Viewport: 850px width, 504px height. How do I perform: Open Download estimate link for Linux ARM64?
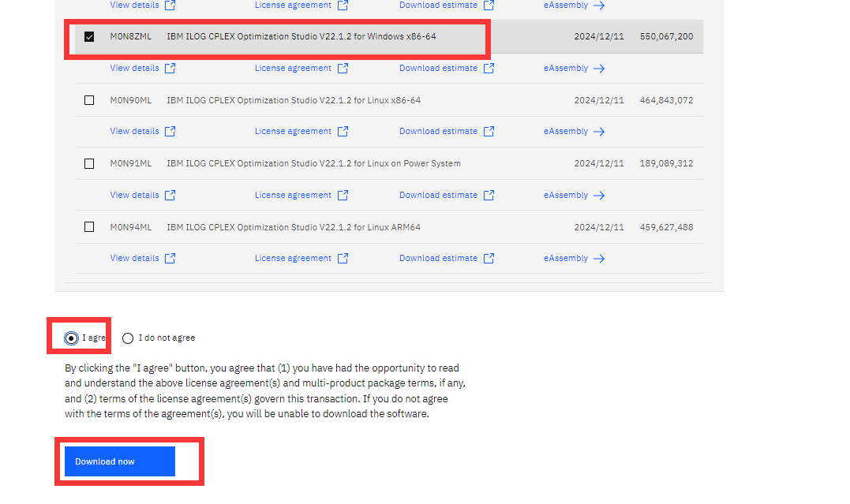click(438, 258)
